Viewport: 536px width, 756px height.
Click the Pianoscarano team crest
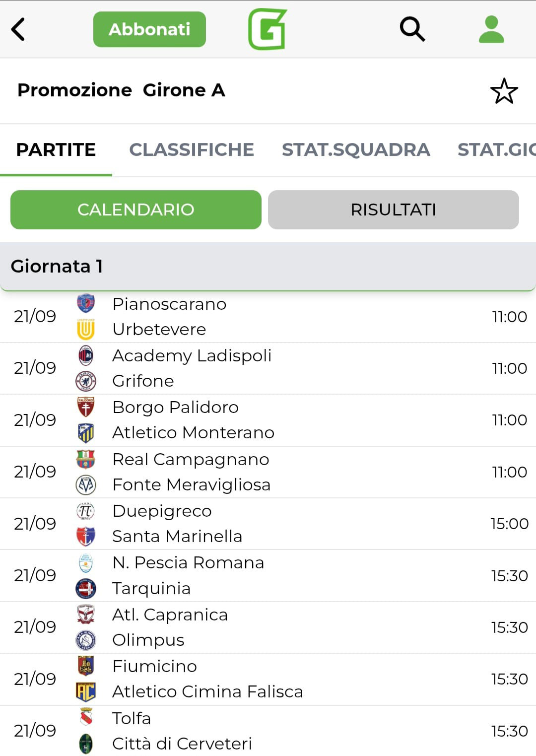pyautogui.click(x=86, y=303)
